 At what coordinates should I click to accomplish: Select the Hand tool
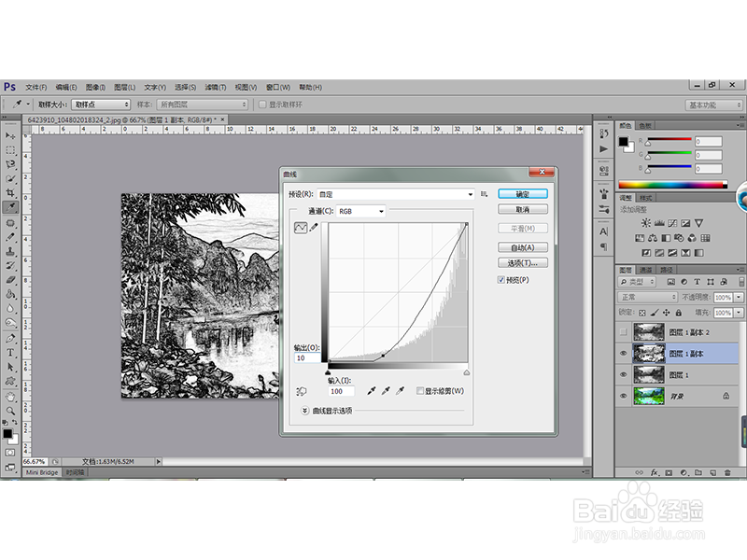pos(10,396)
